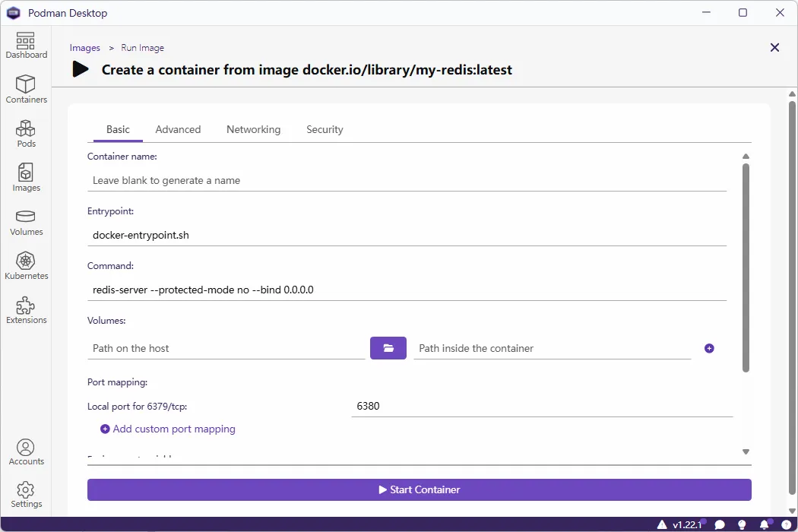Open the notifications bell in status bar
Image resolution: width=798 pixels, height=532 pixels.
coord(764,524)
